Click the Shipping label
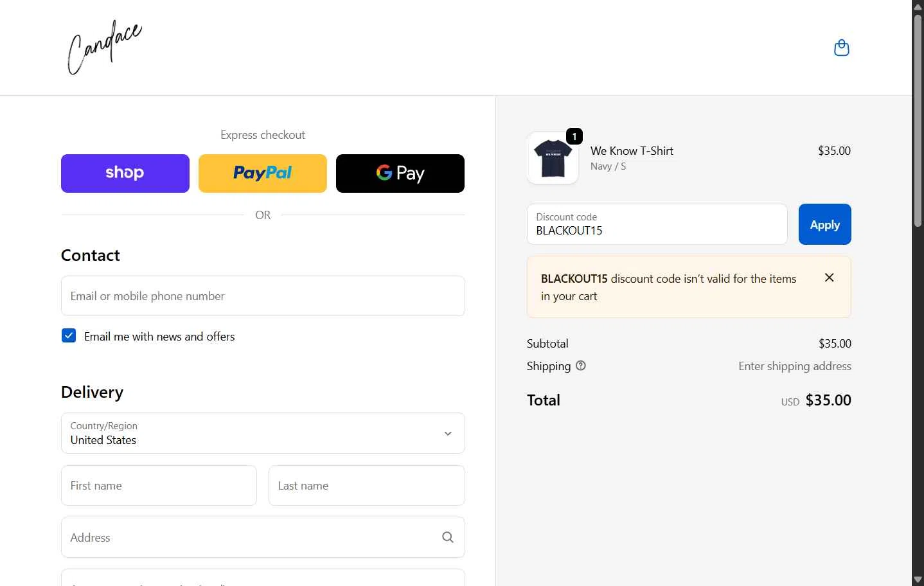Viewport: 924px width, 586px height. (549, 366)
